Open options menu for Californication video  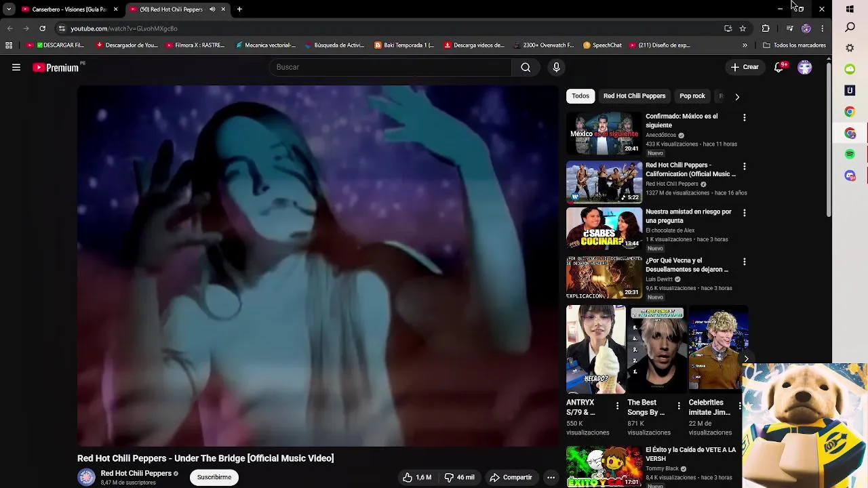tap(745, 166)
